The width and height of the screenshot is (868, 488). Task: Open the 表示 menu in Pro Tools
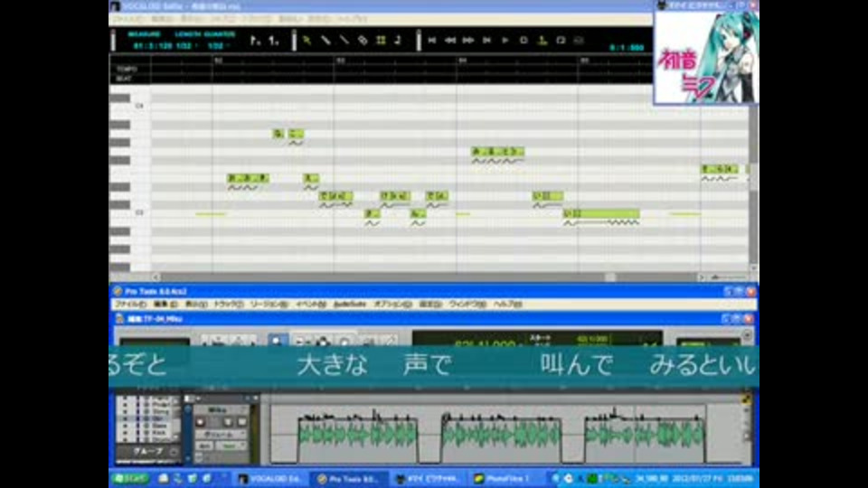pos(195,305)
